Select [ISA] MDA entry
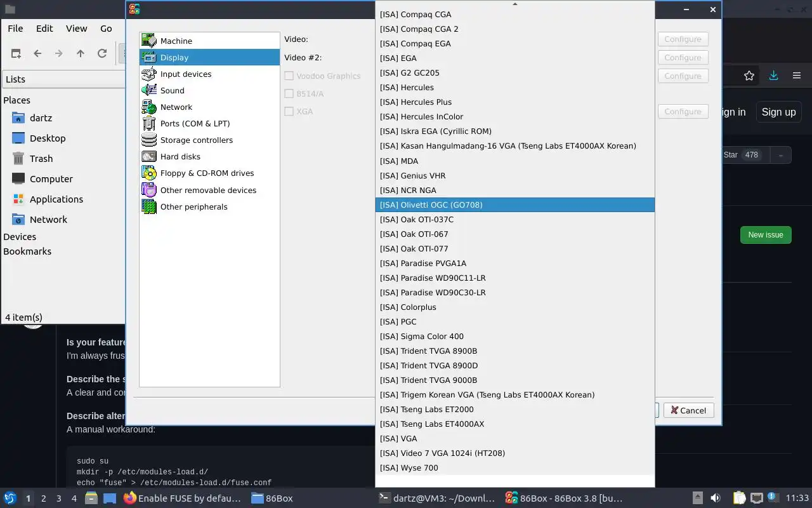 coord(514,161)
